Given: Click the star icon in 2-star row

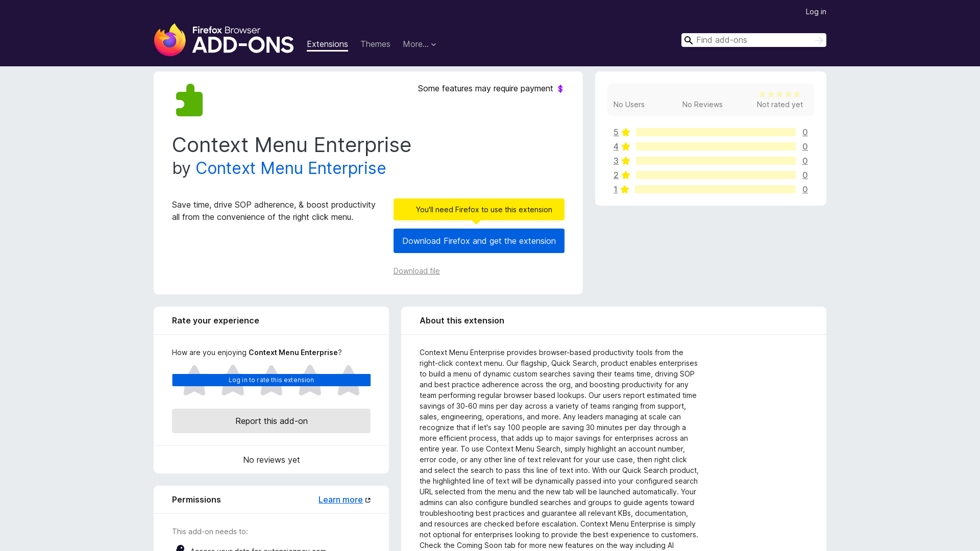Looking at the screenshot, I should pyautogui.click(x=626, y=175).
